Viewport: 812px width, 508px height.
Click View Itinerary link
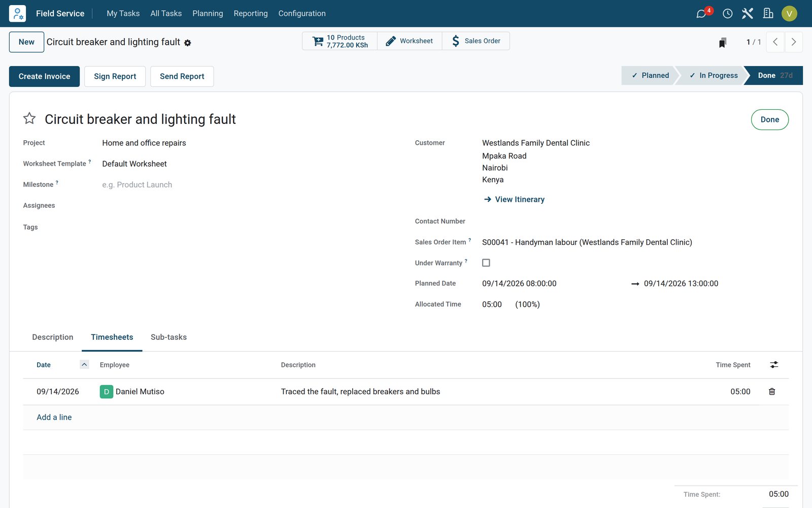515,199
